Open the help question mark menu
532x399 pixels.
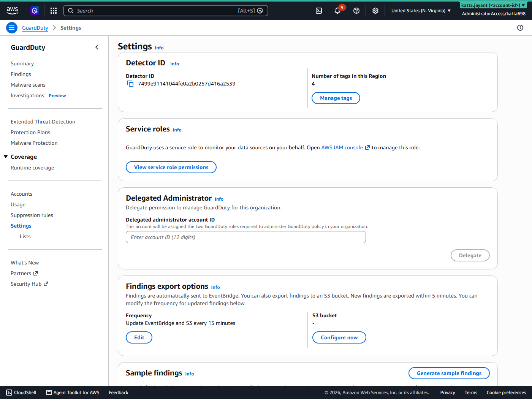coord(356,11)
